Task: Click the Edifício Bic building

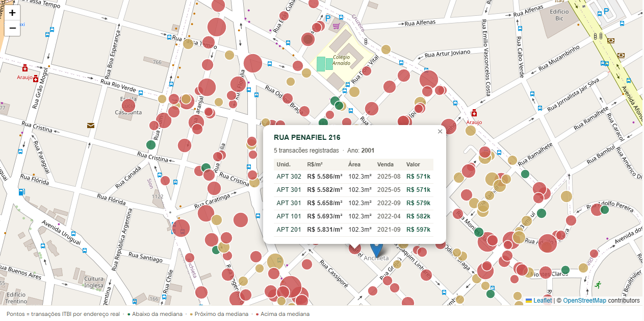Action: coord(559,15)
